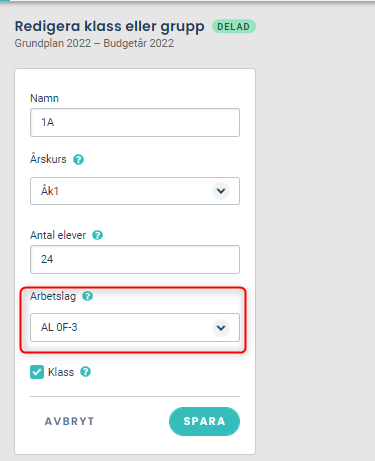Click the chevron arrow in Arbetslag field

pos(221,328)
